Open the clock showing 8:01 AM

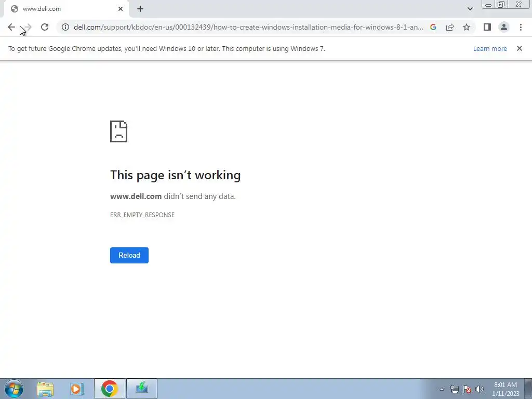506,389
